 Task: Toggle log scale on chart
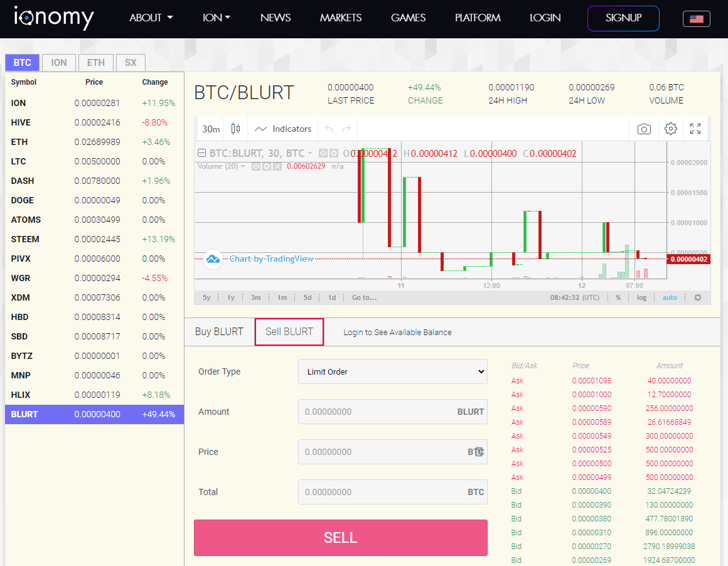click(x=641, y=297)
